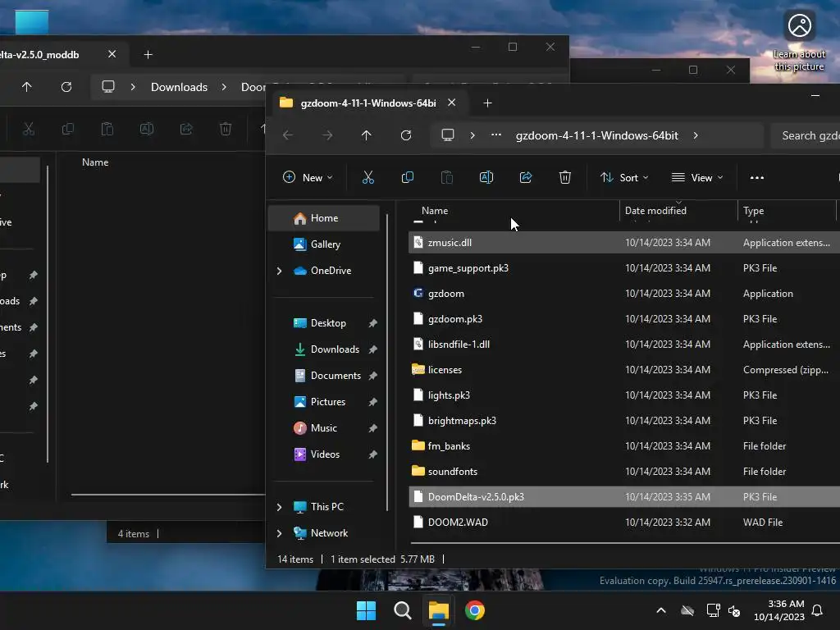Click Delete trash icon in gzdoom window

click(565, 177)
